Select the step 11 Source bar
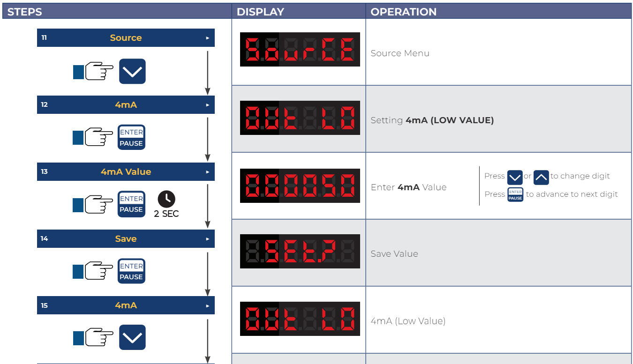 [126, 37]
